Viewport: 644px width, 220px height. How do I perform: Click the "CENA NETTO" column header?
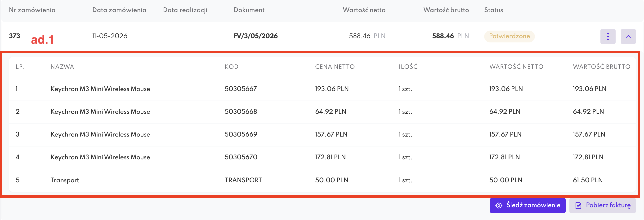point(335,67)
